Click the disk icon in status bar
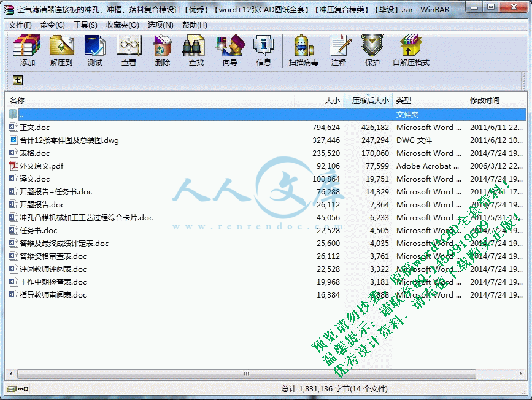Screen dimensions: 532x400 12,389
